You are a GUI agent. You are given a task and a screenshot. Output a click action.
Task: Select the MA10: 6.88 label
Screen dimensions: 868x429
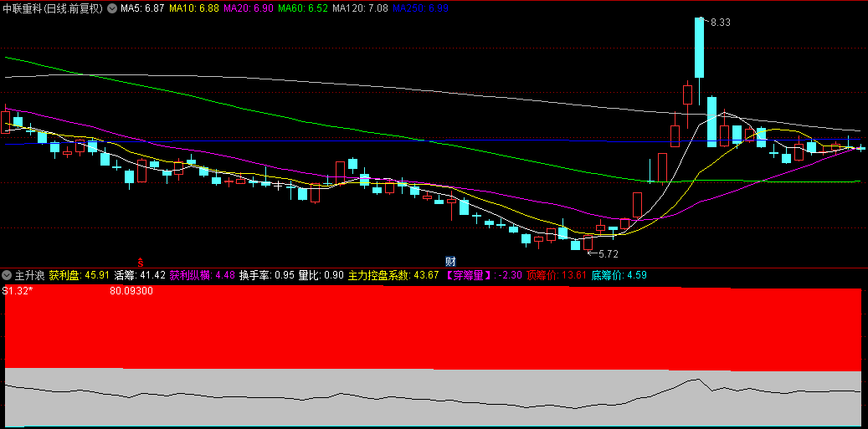pos(193,8)
